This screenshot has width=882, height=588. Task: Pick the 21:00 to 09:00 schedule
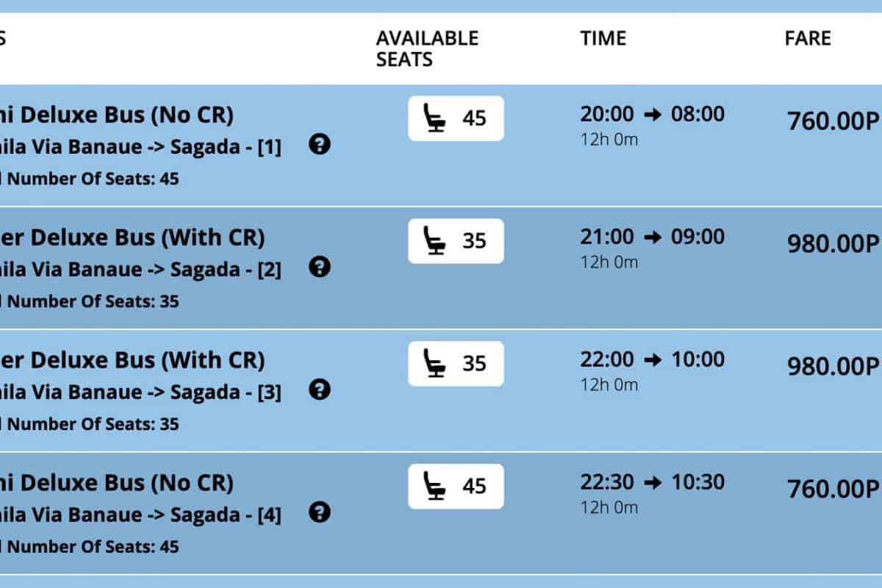click(x=652, y=237)
